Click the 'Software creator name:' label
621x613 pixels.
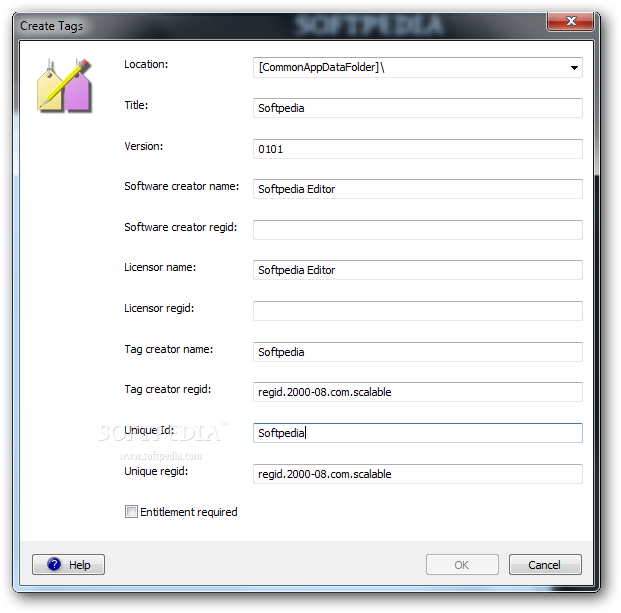coord(181,186)
